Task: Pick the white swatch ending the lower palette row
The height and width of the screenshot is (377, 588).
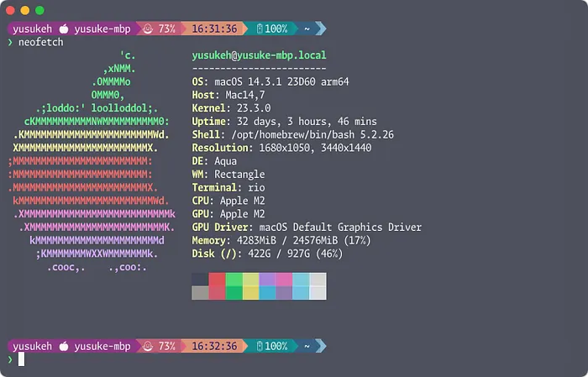Action: pos(318,293)
